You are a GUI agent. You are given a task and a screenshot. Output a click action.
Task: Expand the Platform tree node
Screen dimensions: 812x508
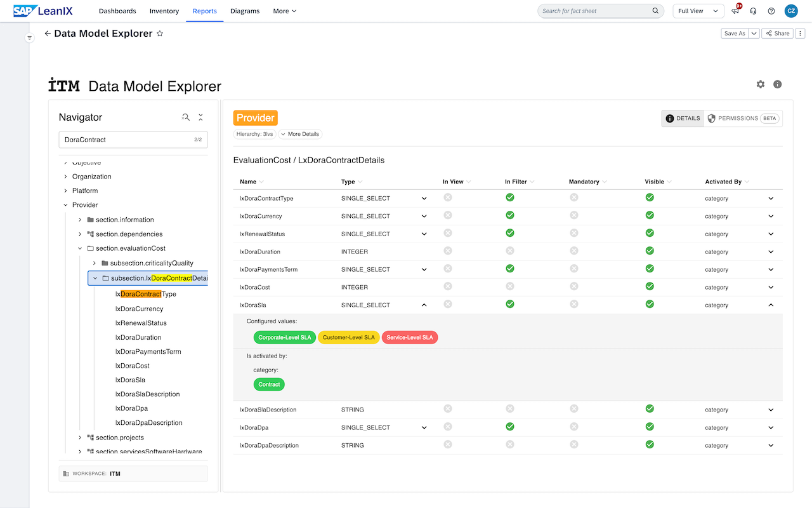coord(65,190)
